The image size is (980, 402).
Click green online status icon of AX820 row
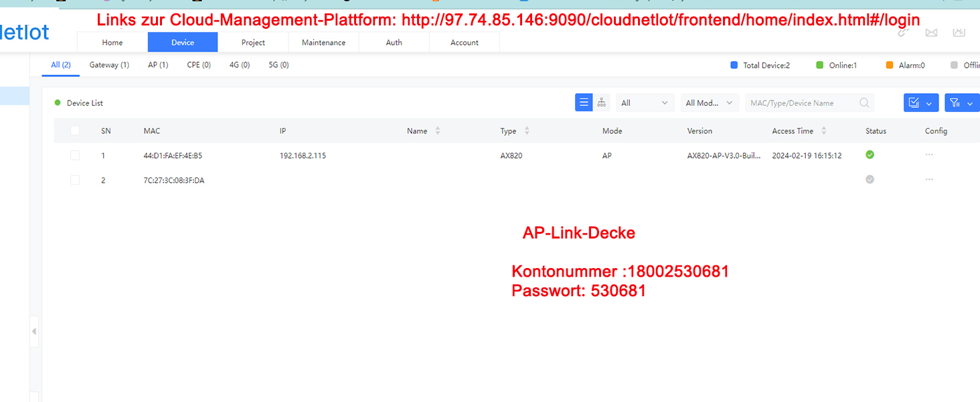pyautogui.click(x=870, y=155)
